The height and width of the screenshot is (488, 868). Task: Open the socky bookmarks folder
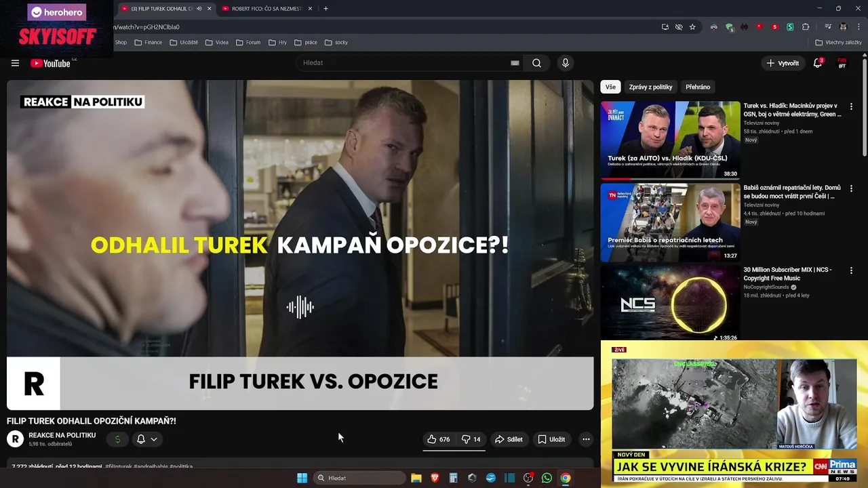point(336,42)
